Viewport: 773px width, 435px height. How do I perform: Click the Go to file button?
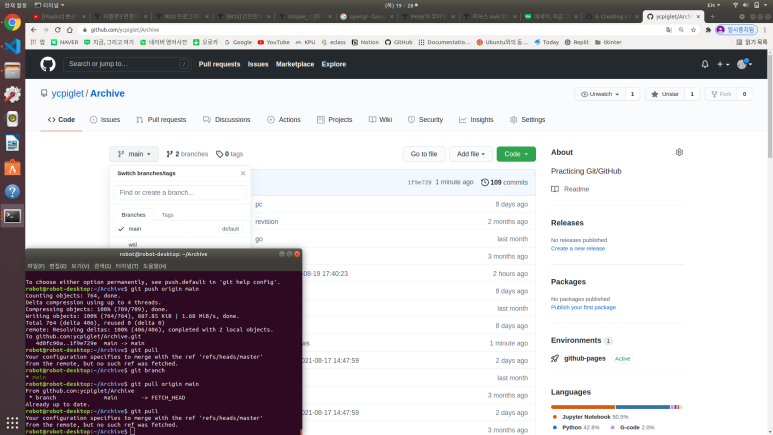pos(424,154)
